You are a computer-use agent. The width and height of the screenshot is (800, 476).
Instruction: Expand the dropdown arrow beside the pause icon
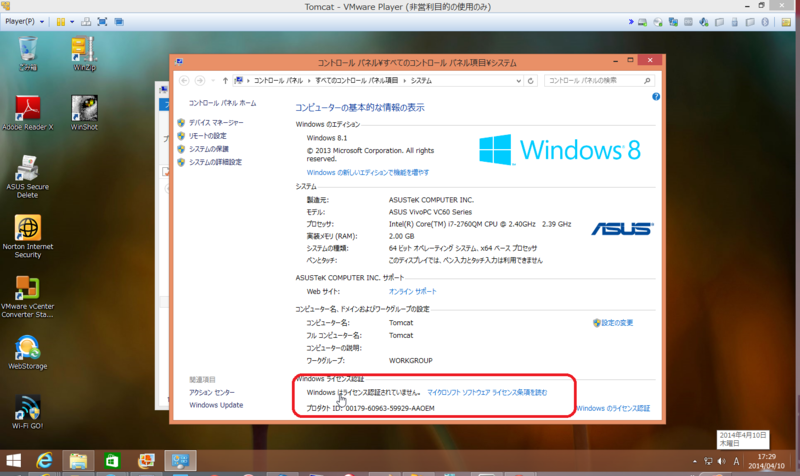tap(72, 22)
